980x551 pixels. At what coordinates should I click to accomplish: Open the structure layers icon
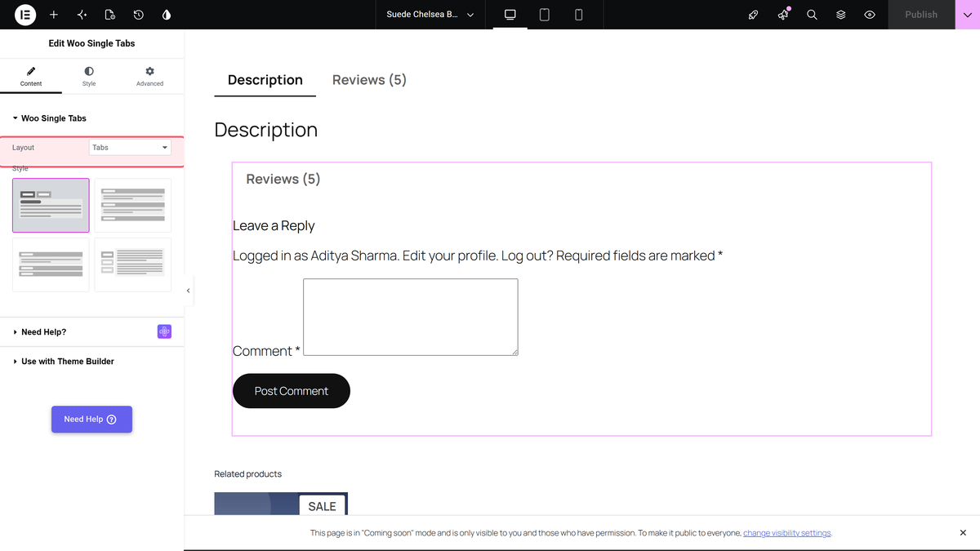[x=841, y=15]
